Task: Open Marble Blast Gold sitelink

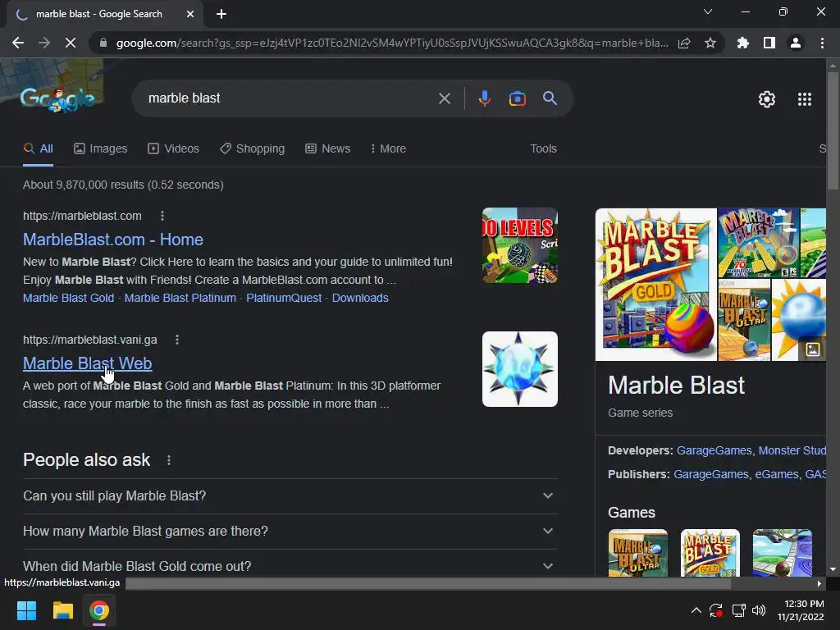Action: click(x=69, y=298)
